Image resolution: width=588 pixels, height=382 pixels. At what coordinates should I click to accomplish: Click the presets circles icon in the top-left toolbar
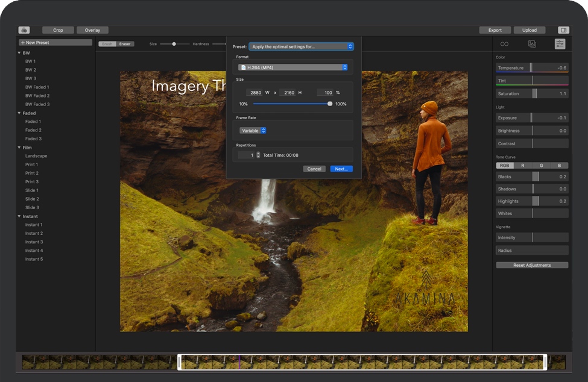24,30
